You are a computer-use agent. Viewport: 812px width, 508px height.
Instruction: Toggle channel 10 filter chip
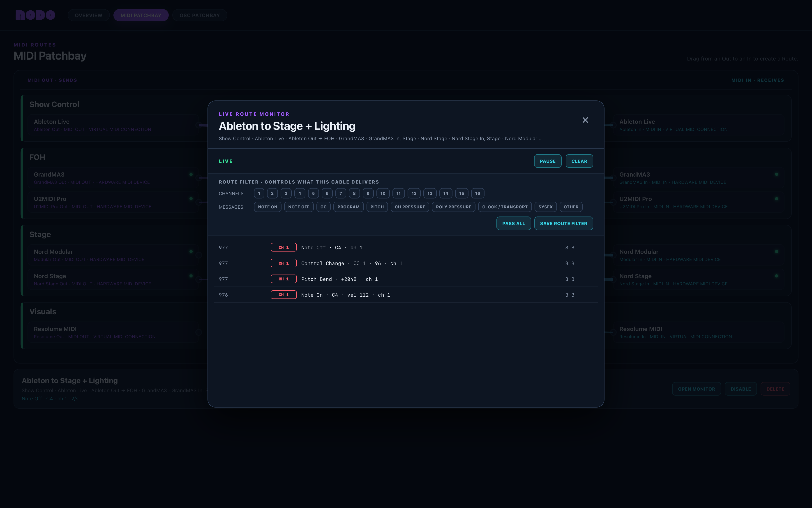pyautogui.click(x=383, y=193)
